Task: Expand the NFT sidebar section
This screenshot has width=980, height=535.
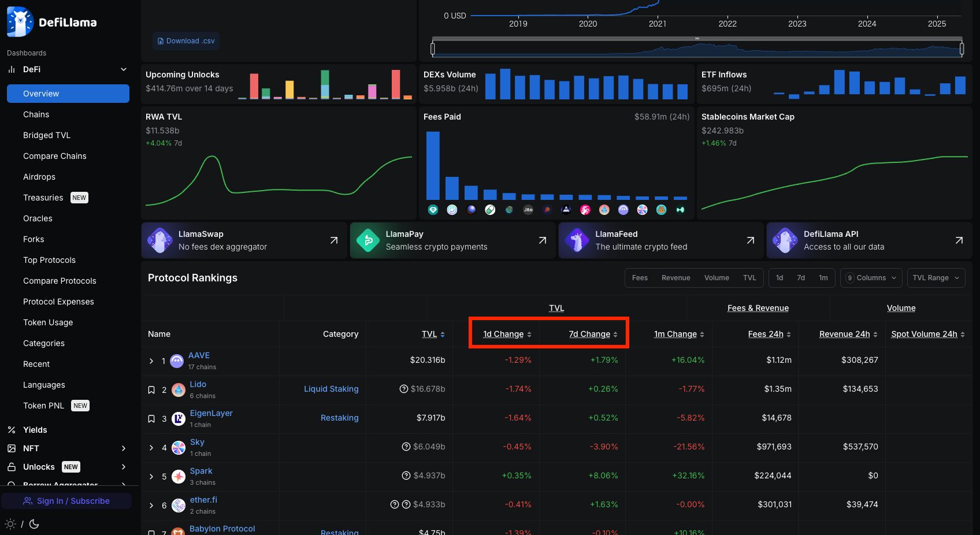Action: coord(124,448)
